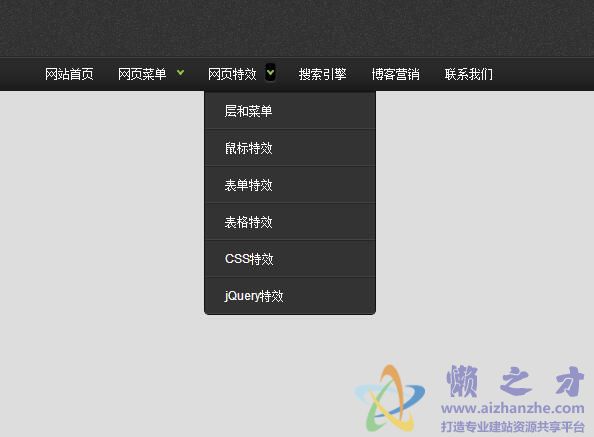The height and width of the screenshot is (437, 594).
Task: Click the green arrow beside 网页菜单
Action: click(181, 72)
